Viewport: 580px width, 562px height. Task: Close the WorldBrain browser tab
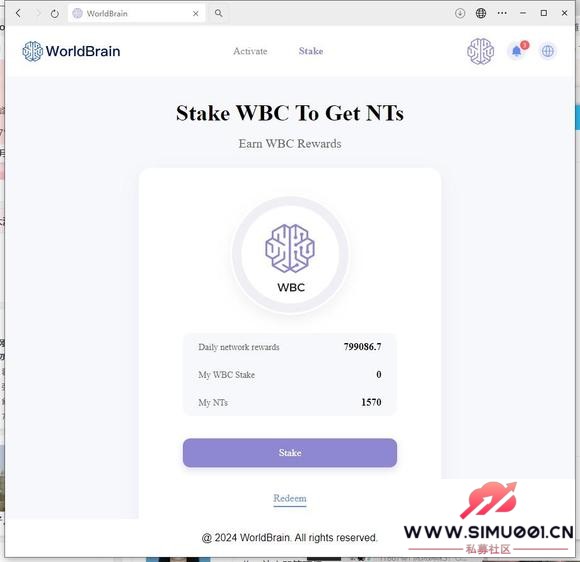[x=196, y=14]
